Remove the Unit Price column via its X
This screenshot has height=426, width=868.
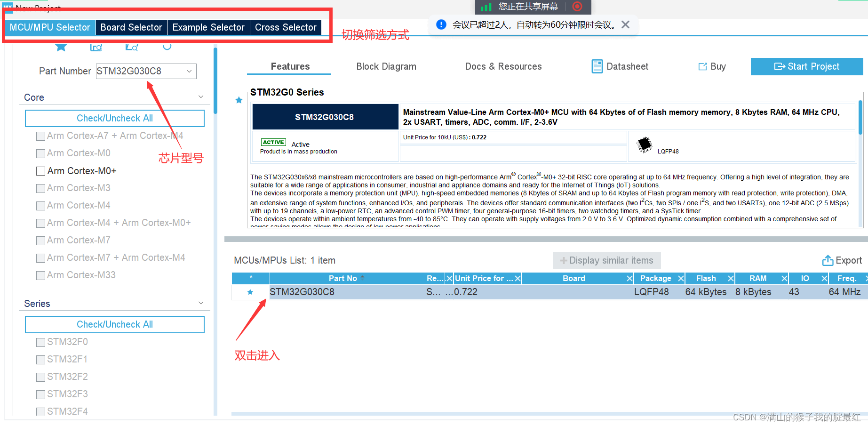coord(518,279)
